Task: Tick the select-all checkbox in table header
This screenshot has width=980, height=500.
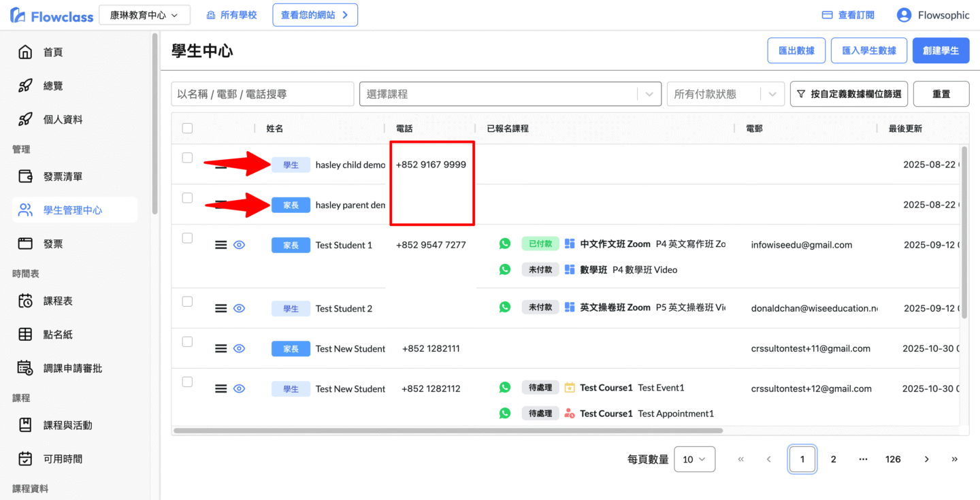Action: [188, 128]
